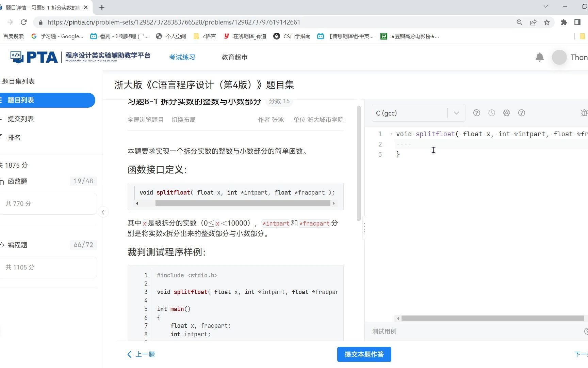The width and height of the screenshot is (588, 368).
Task: Click the notification bell icon
Action: [539, 57]
